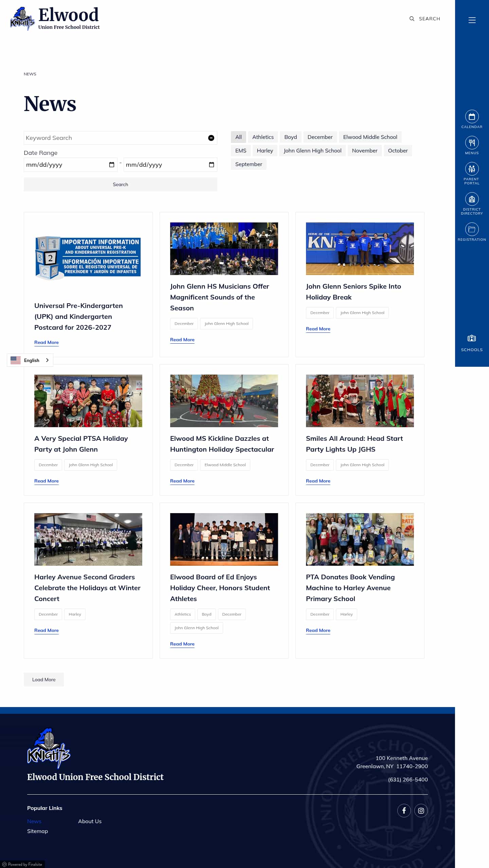Open the footer News link
This screenshot has height=868, width=489.
pos(34,821)
